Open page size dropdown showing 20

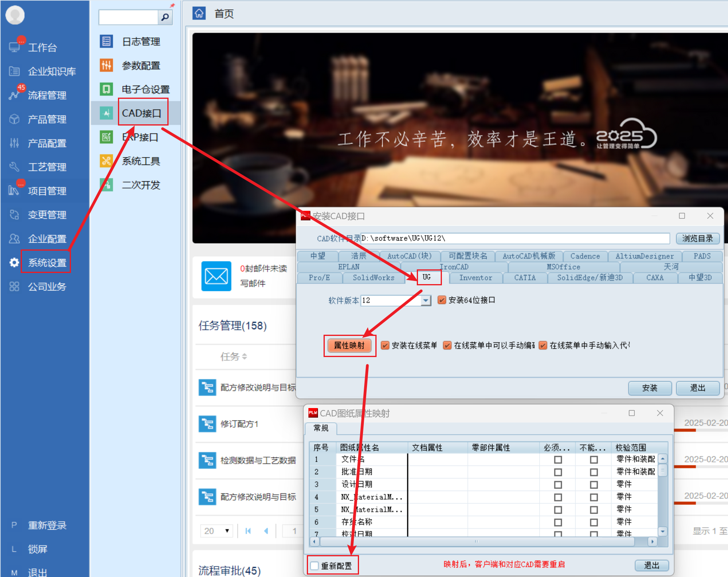click(216, 531)
